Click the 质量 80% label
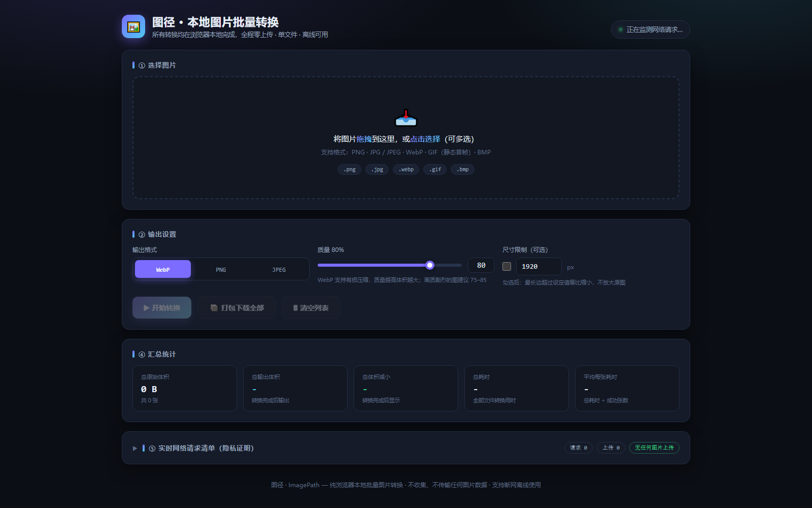The height and width of the screenshot is (508, 812). [x=331, y=249]
